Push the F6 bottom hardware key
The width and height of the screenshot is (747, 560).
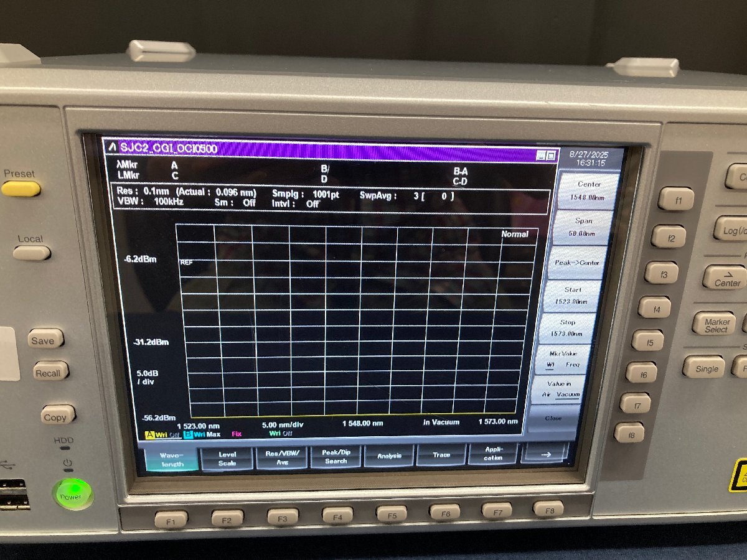coord(445,511)
